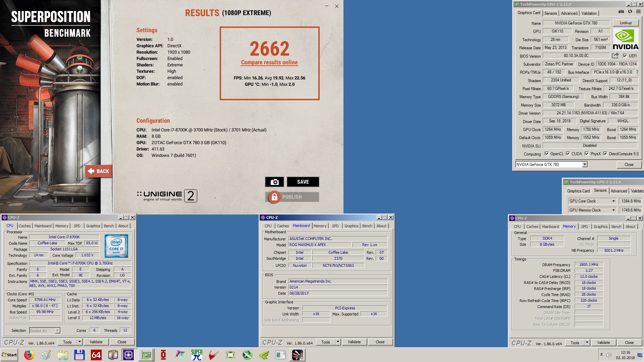Switch to Sensors tab in top GPU-Z window
644x362 pixels.
tap(550, 13)
